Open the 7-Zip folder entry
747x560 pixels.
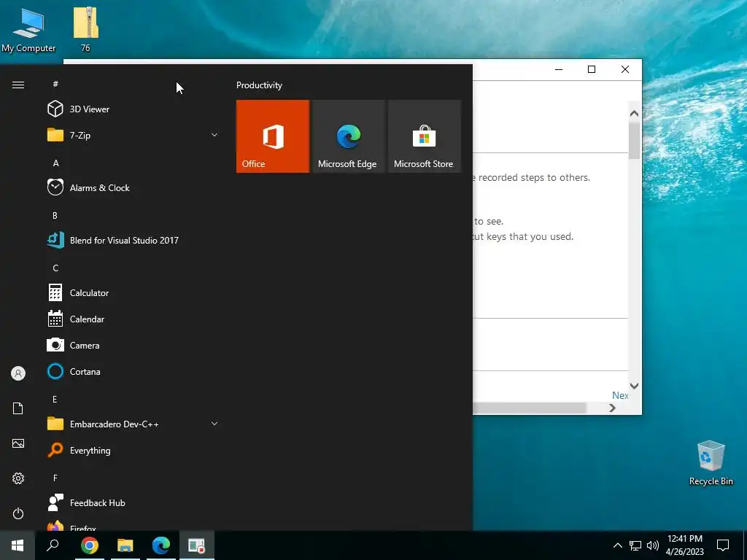click(x=133, y=135)
